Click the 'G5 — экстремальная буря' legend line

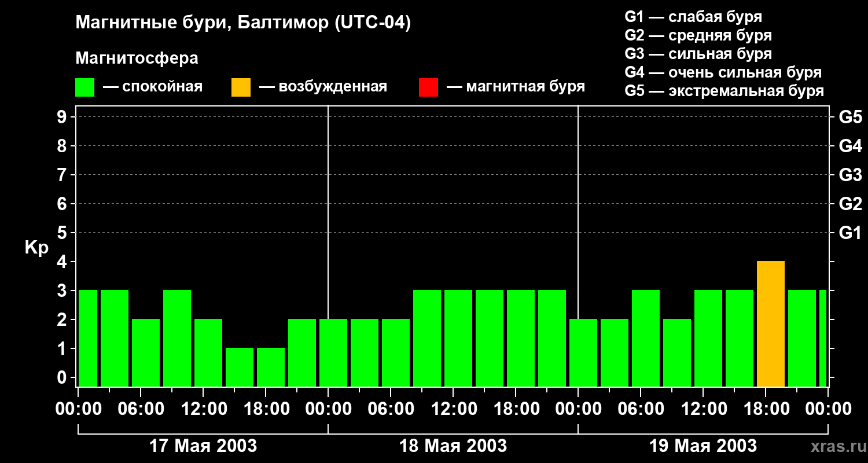[x=724, y=91]
